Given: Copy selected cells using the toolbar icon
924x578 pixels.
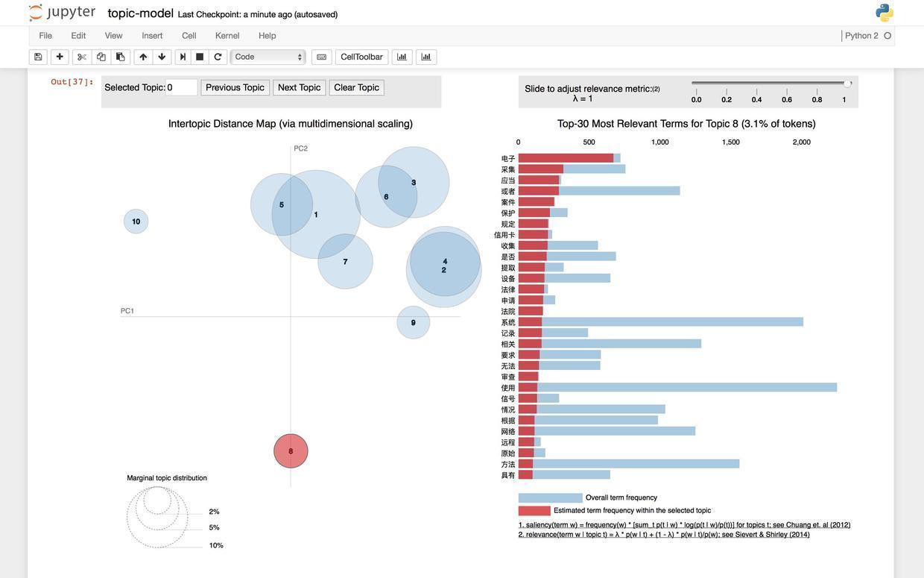Looking at the screenshot, I should 101,57.
